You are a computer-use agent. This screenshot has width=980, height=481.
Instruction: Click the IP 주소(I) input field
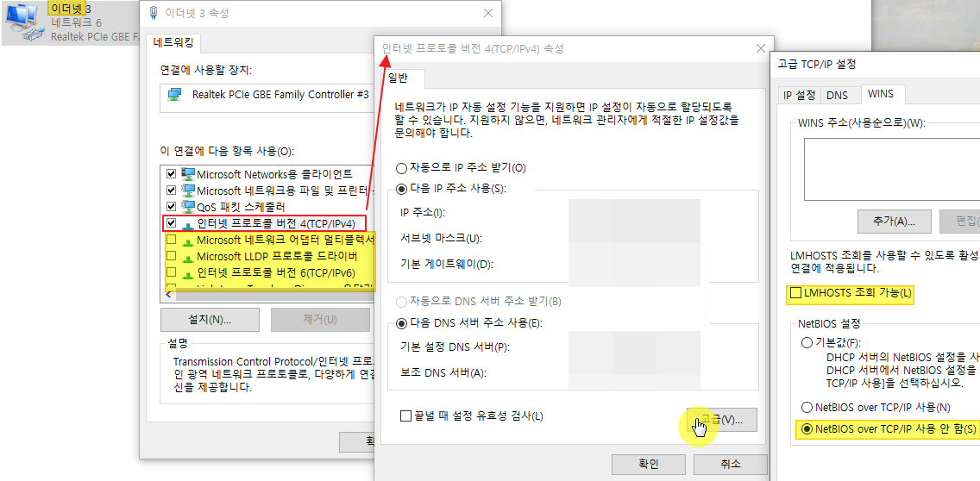point(634,212)
